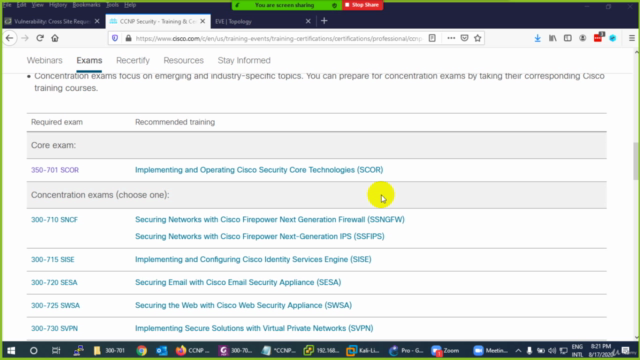The width and height of the screenshot is (640, 360).
Task: Toggle reader view in address bar
Action: tap(432, 38)
